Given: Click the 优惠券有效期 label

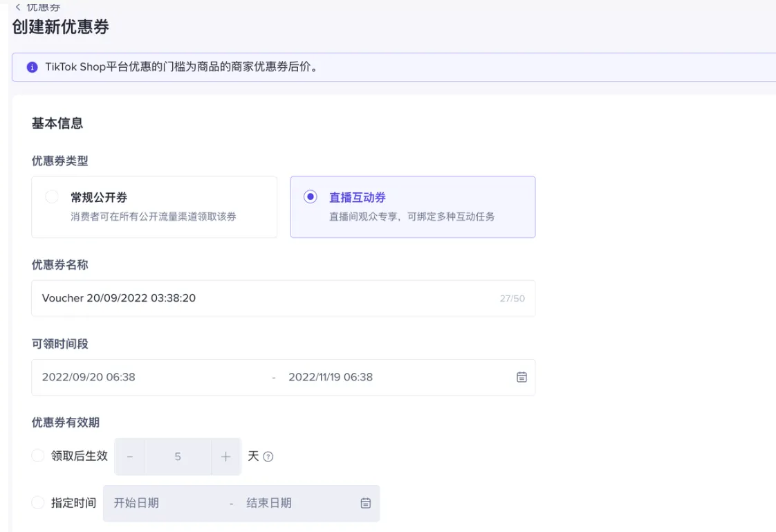Looking at the screenshot, I should [66, 422].
